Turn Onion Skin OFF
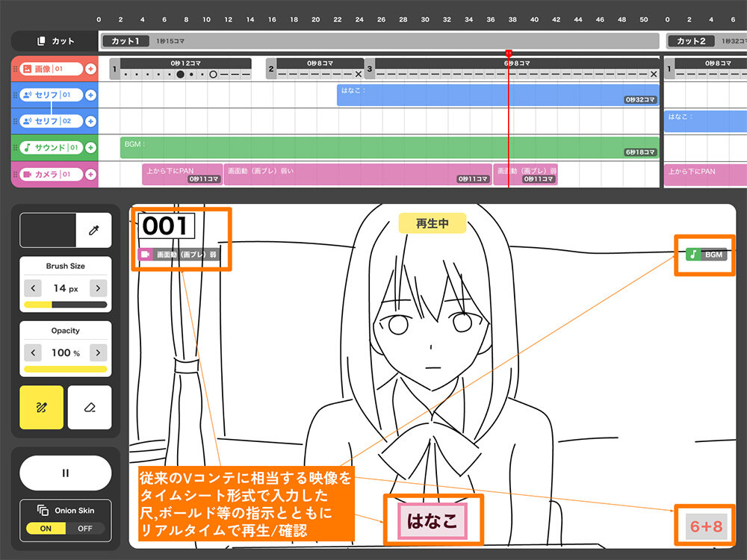The image size is (747, 560). click(x=84, y=528)
